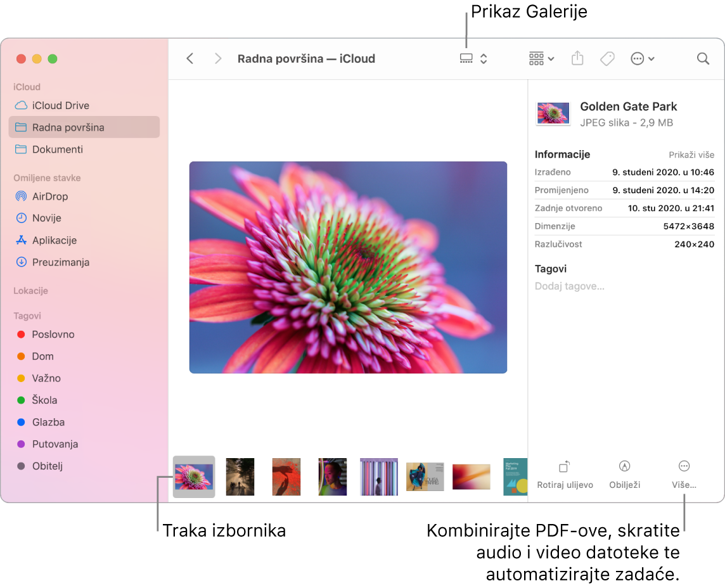Click the Obilježi markup icon

[624, 467]
